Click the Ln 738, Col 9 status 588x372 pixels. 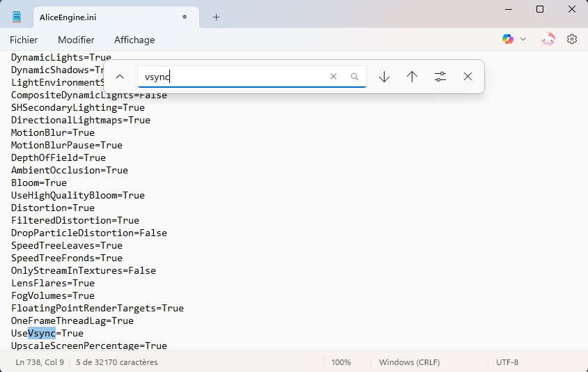(x=40, y=362)
